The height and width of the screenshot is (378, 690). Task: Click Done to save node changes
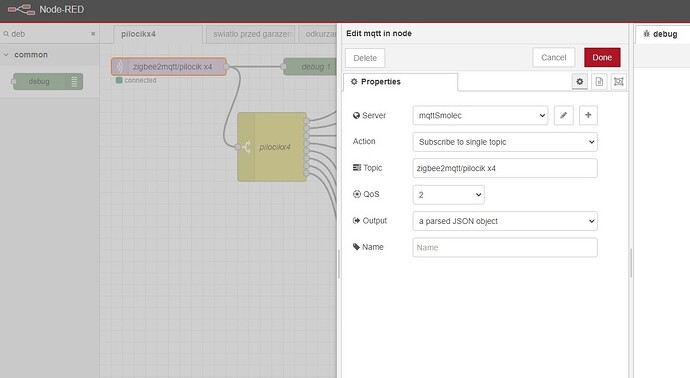click(x=602, y=58)
